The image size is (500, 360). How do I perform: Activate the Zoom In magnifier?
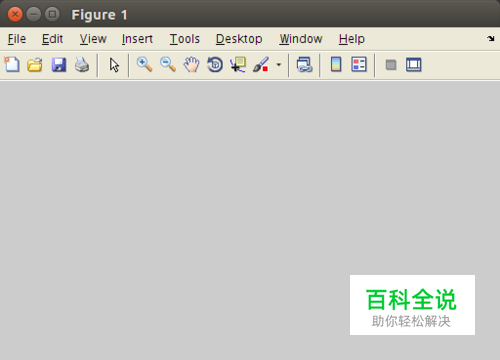click(144, 64)
